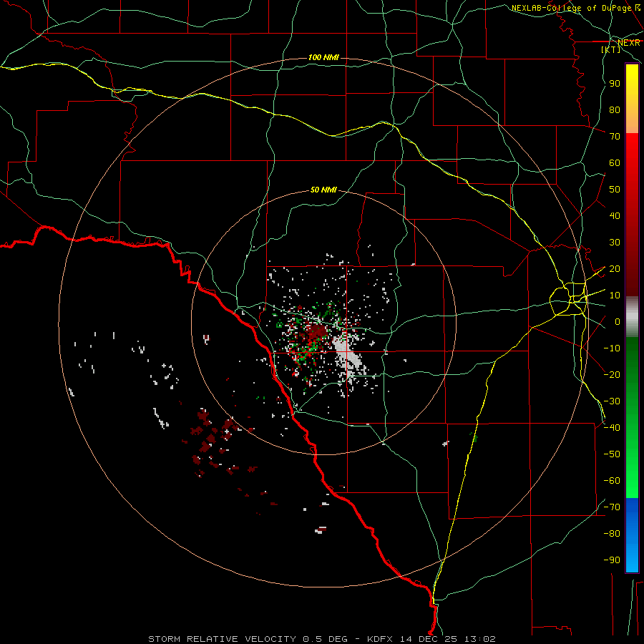Click the 0 value on the velocity scale

pos(618,322)
